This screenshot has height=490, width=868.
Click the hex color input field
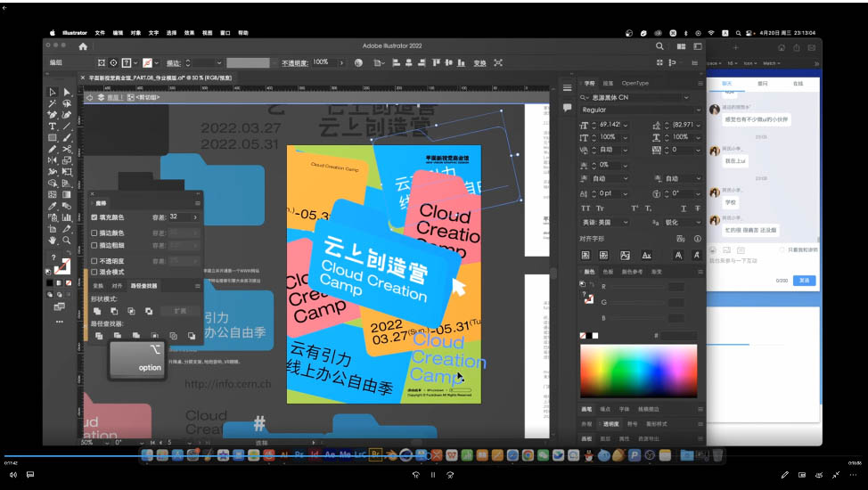[679, 336]
